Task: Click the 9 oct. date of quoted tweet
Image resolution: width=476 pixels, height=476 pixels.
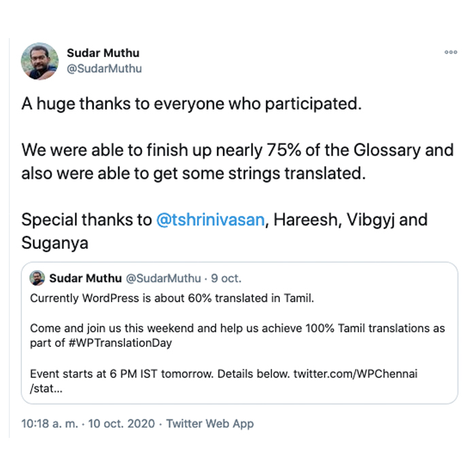Action: coord(226,278)
